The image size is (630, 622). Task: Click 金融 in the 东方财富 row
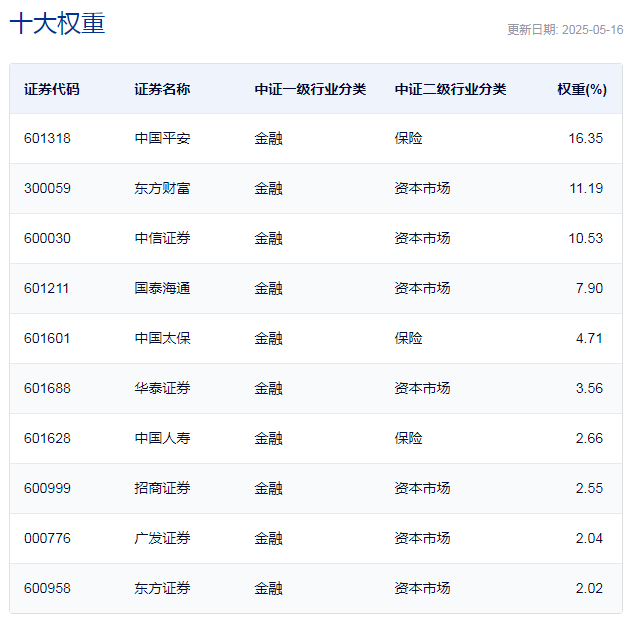coord(268,188)
